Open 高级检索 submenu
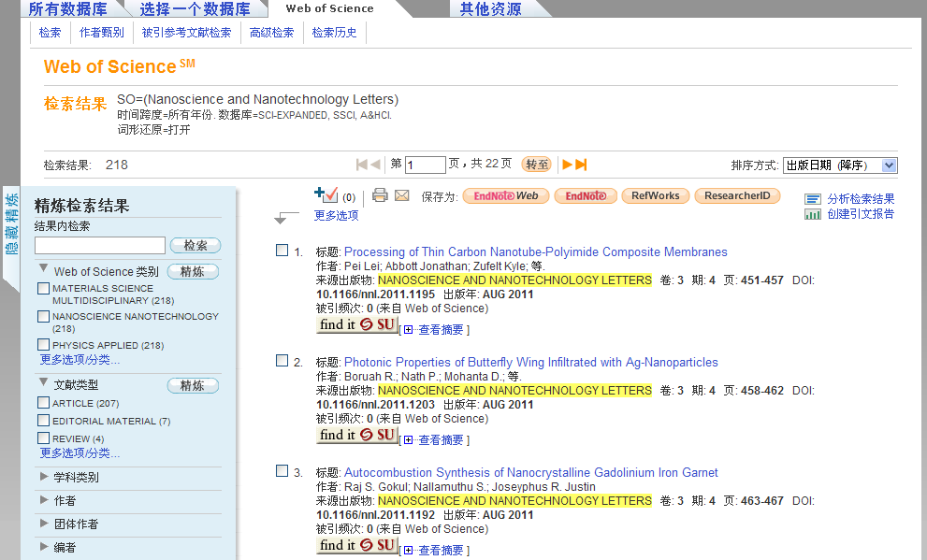The width and height of the screenshot is (927, 560). [271, 33]
